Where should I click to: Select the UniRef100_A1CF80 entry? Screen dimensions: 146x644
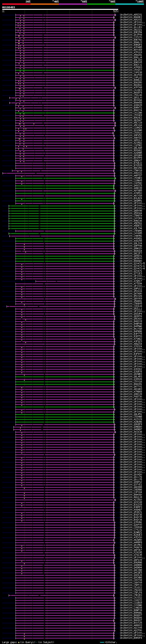click(x=131, y=630)
